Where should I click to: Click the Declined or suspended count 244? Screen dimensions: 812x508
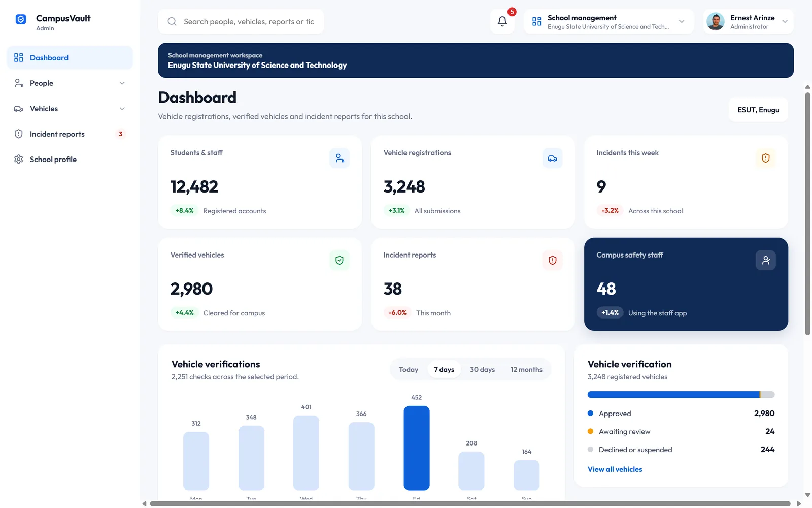point(767,450)
